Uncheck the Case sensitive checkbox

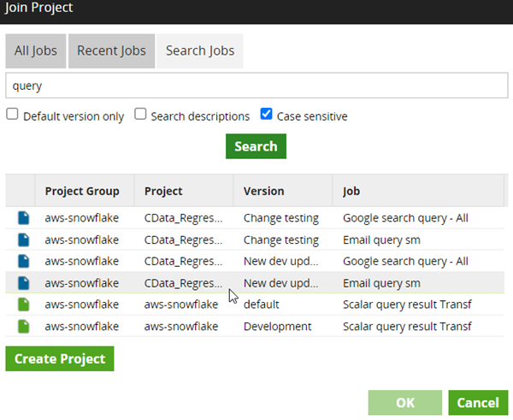(x=266, y=115)
